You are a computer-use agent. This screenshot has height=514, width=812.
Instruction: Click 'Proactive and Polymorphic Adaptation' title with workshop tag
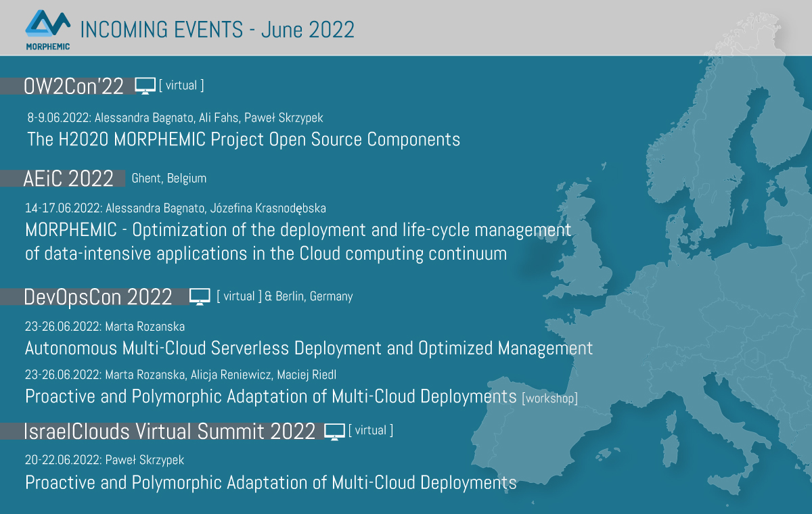pyautogui.click(x=271, y=396)
